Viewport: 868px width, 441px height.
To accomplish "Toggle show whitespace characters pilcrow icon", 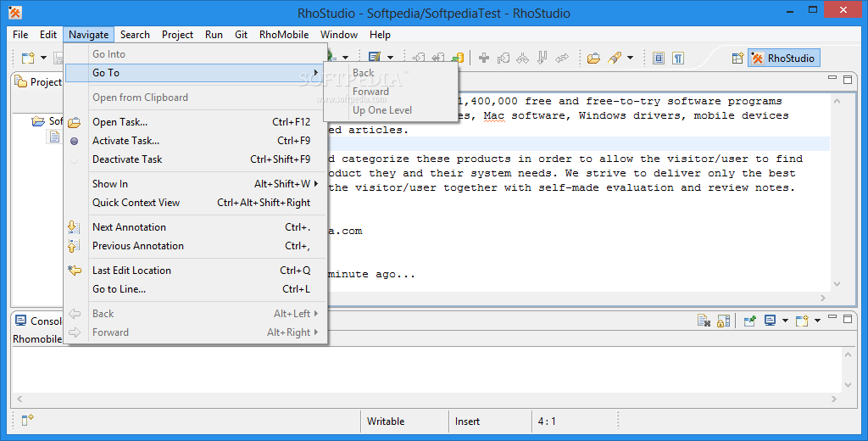I will 677,58.
